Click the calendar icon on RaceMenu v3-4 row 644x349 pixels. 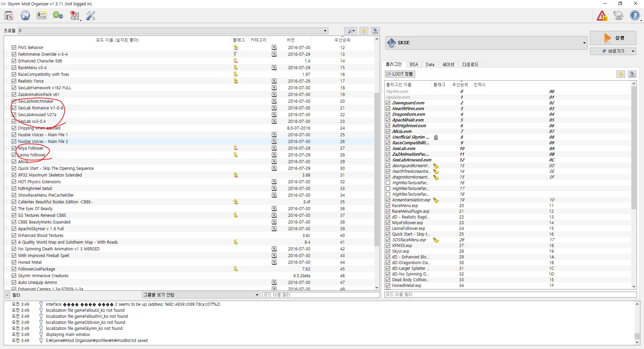click(274, 67)
